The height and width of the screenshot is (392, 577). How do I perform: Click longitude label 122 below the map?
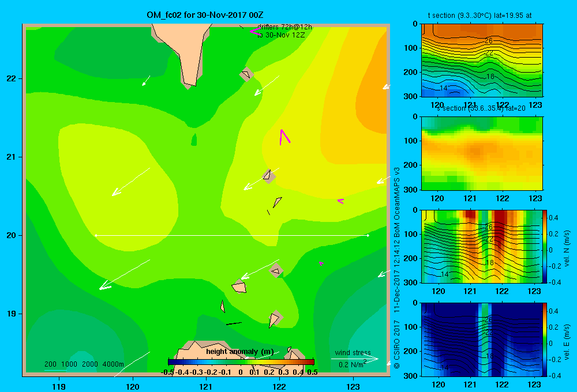click(x=279, y=386)
